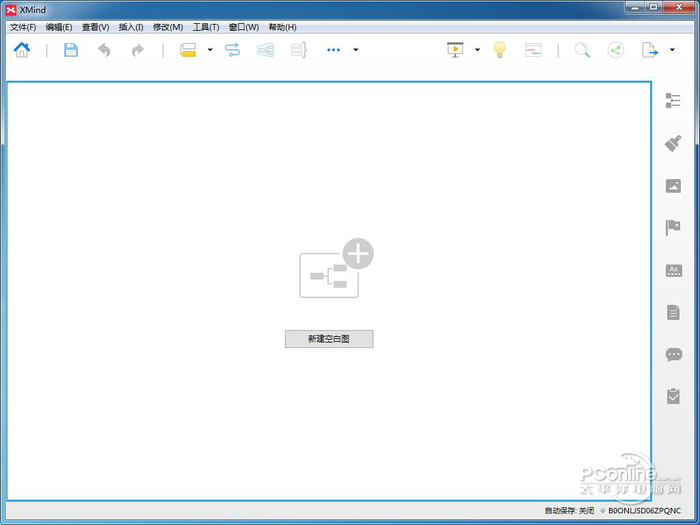Image resolution: width=700 pixels, height=525 pixels.
Task: Open the 工具(T) menu
Action: pyautogui.click(x=206, y=27)
